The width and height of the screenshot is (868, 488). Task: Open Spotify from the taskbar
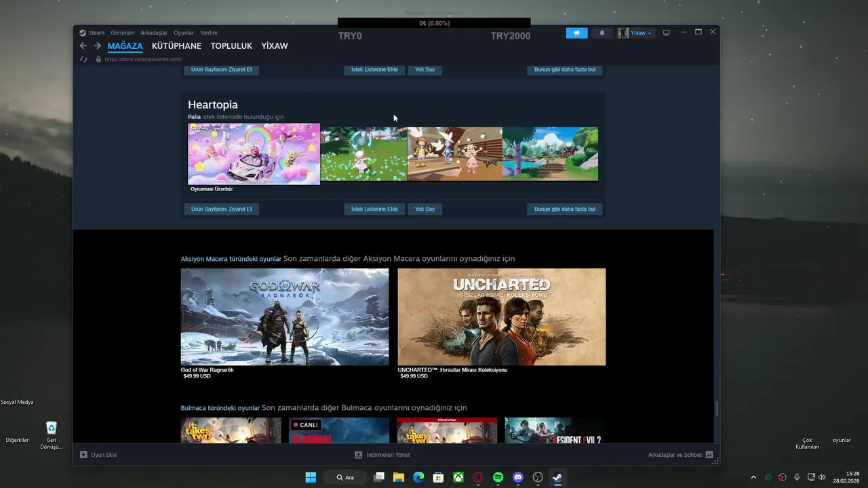point(498,477)
